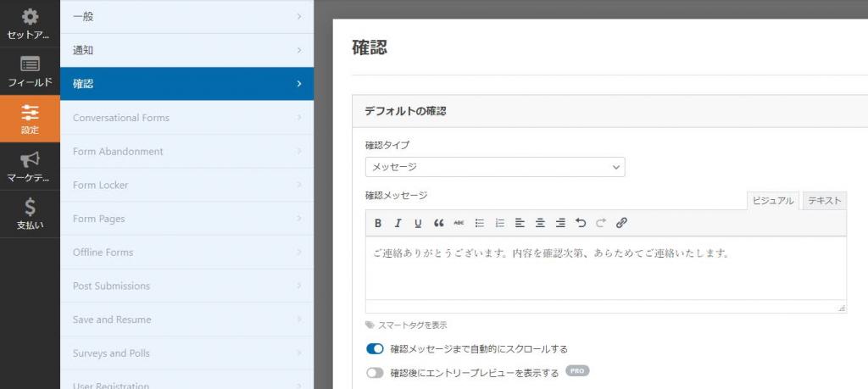This screenshot has height=389, width=868.
Task: Apply bold formatting in editor toolbar
Action: tap(378, 223)
